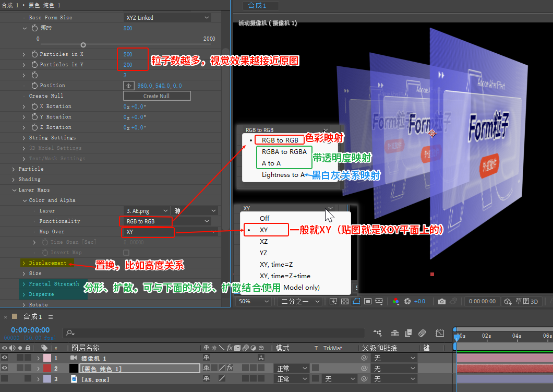Viewport: 553px width, 392px height.
Task: Click the +0.0 exposure value
Action: (419, 301)
